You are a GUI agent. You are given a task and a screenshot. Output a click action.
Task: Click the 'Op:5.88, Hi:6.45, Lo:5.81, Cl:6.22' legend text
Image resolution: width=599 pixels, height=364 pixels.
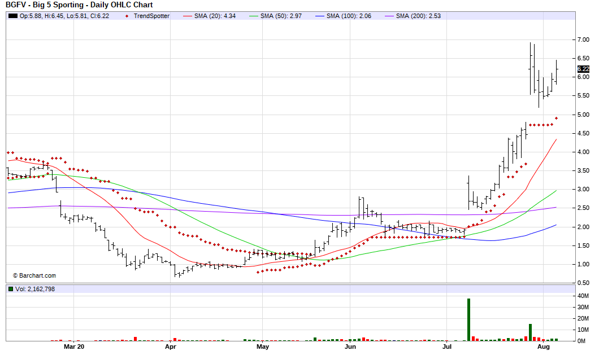(64, 16)
